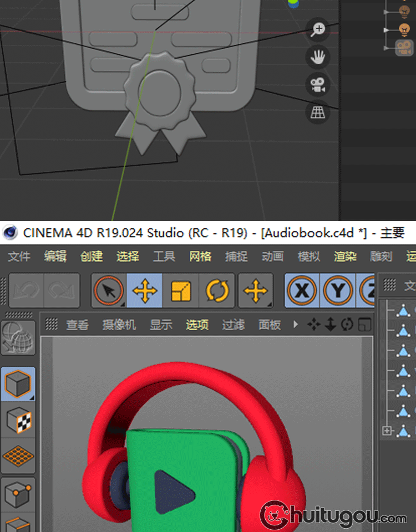Screen dimensions: 416x532
Task: Enable Texture mode checker cube icon
Action: tap(18, 421)
